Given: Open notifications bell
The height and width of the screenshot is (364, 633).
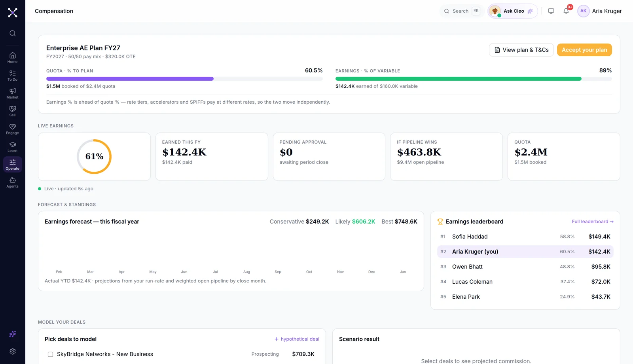Looking at the screenshot, I should point(566,11).
